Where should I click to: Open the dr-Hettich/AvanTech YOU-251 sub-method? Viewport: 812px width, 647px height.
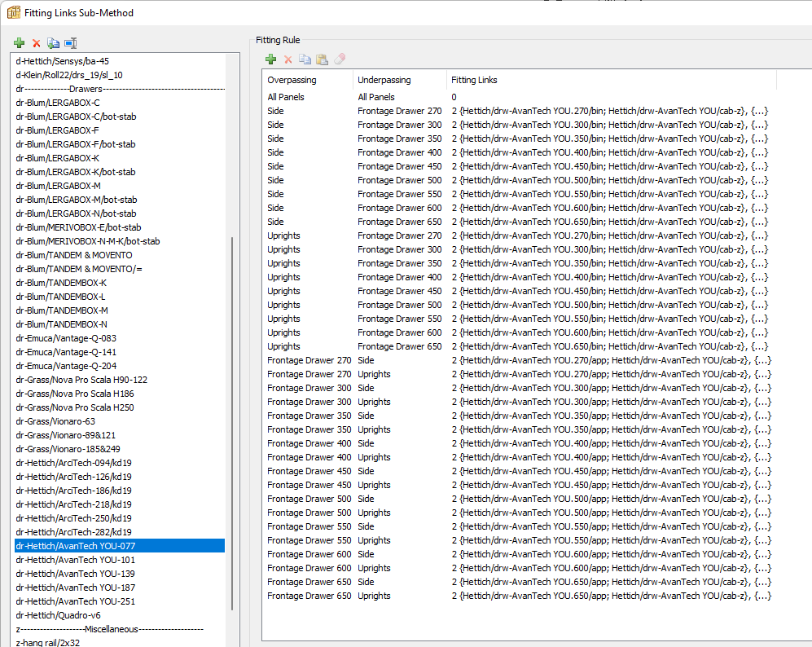(120, 601)
